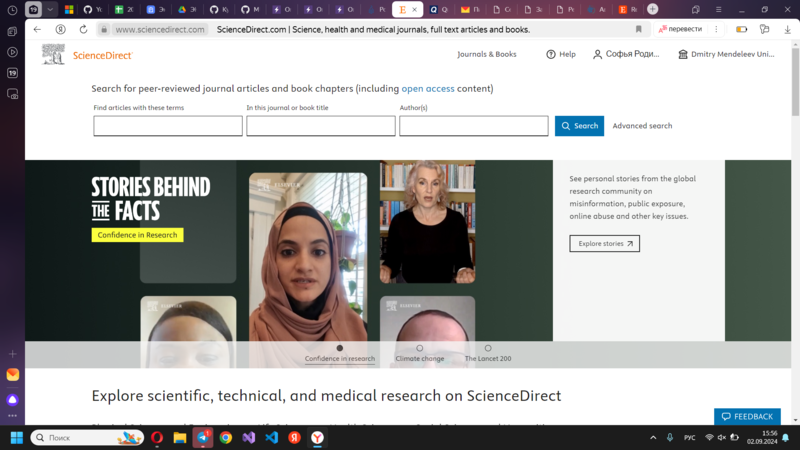Image resolution: width=800 pixels, height=450 pixels.
Task: Open a new tab with the plus button
Action: [653, 9]
